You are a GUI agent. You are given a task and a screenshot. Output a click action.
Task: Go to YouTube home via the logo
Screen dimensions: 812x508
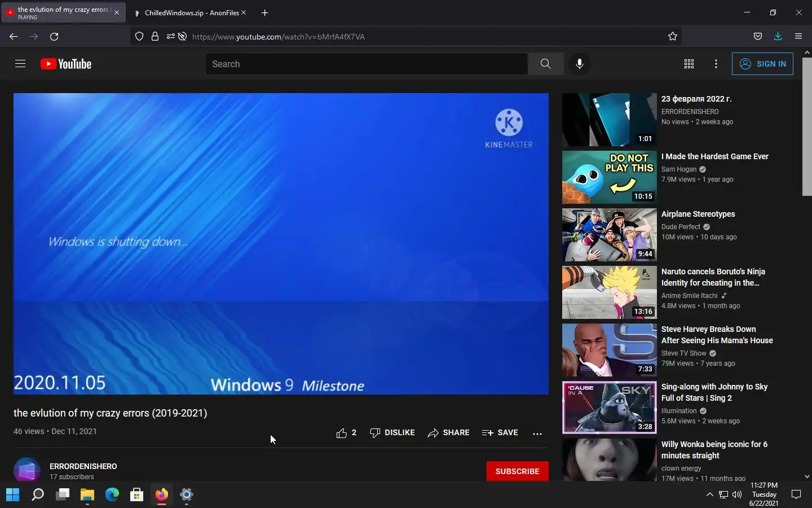[x=66, y=64]
